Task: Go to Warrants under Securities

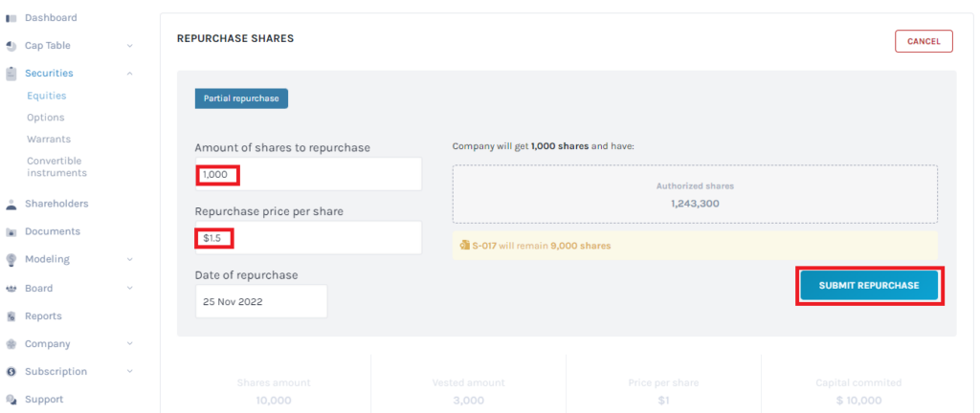Action: [x=49, y=140]
